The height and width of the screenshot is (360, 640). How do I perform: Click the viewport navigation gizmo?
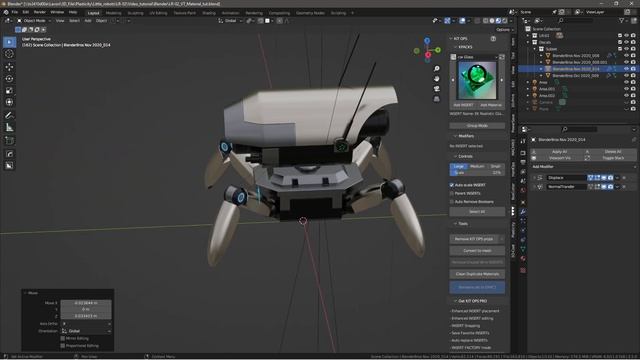[x=427, y=51]
